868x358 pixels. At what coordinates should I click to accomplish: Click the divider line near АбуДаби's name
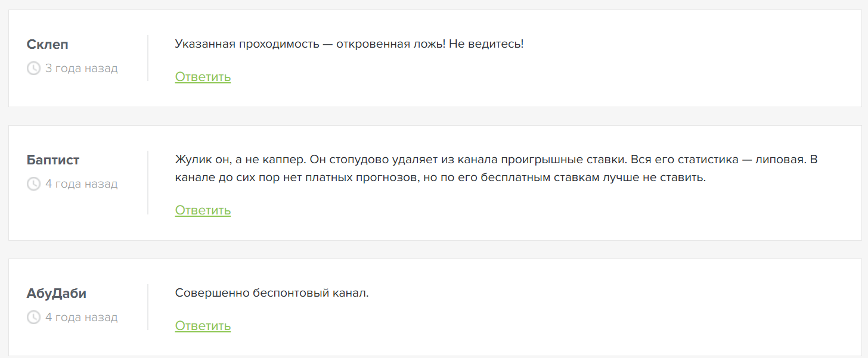148,307
